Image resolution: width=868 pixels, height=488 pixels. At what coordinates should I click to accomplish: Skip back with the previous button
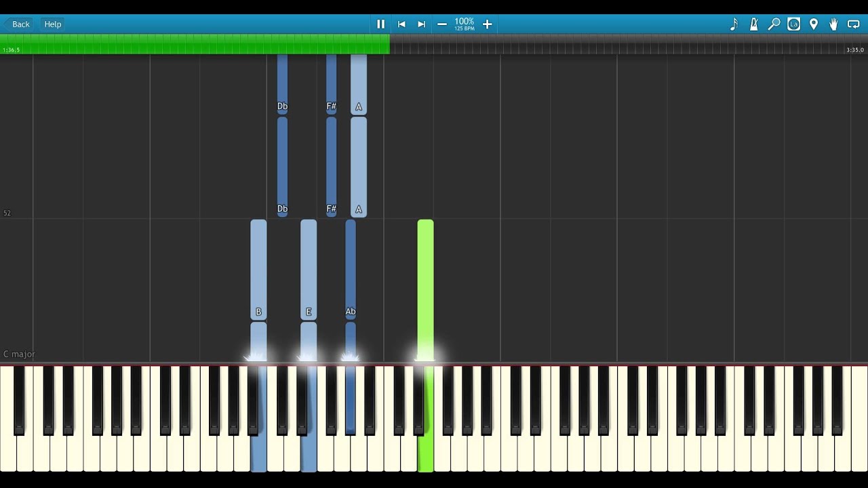[401, 24]
